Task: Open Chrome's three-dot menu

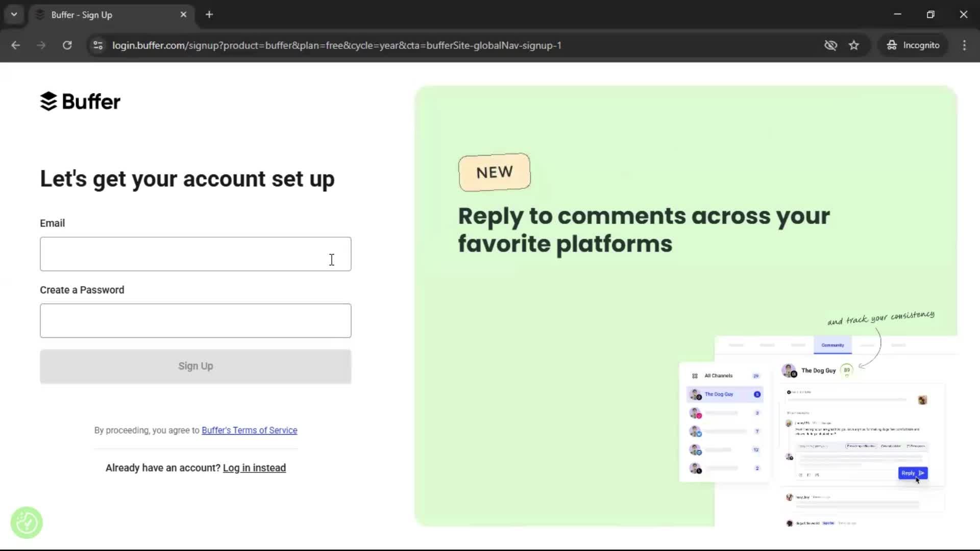Action: (965, 45)
